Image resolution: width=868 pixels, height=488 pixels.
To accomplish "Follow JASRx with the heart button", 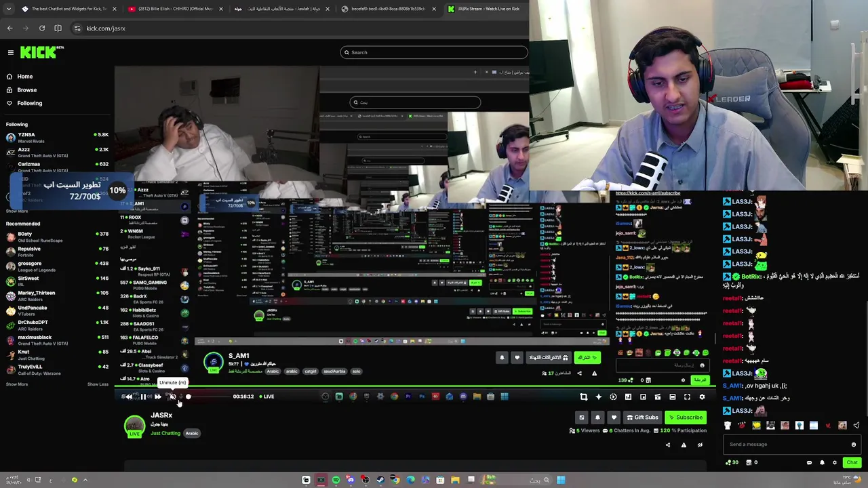I will tap(614, 418).
